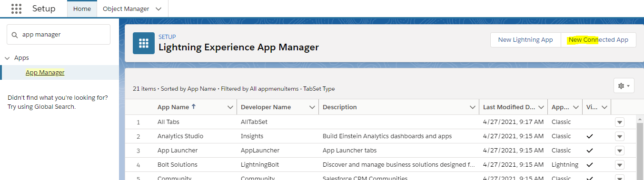This screenshot has width=644, height=180.
Task: Open Last Modified Date column menu
Action: [x=541, y=107]
